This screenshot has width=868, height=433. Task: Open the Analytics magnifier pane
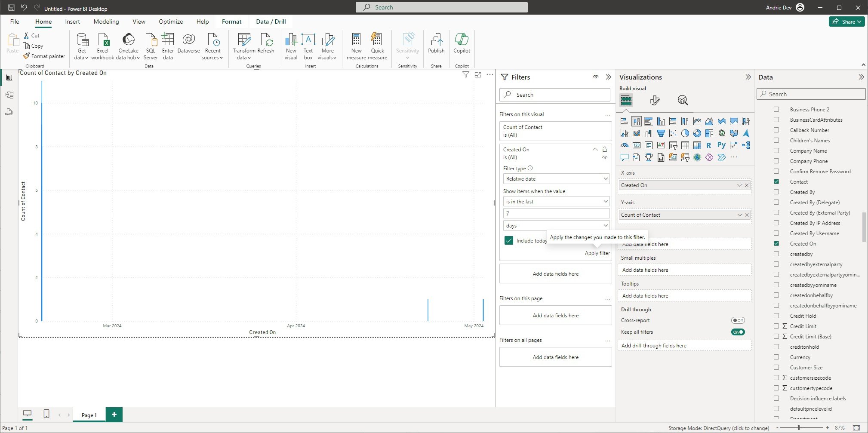[x=683, y=101]
